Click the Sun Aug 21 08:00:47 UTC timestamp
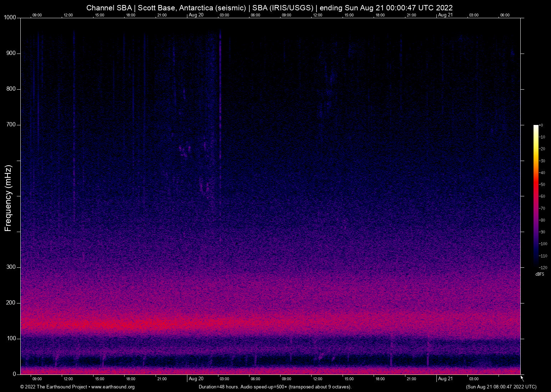 click(501, 387)
